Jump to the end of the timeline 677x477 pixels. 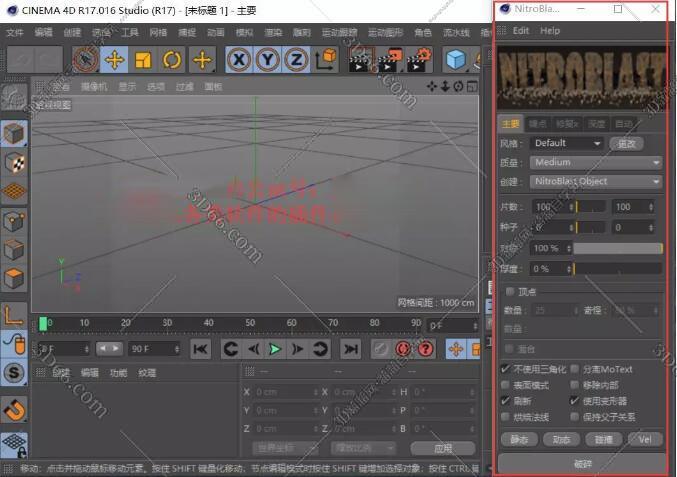tap(350, 348)
